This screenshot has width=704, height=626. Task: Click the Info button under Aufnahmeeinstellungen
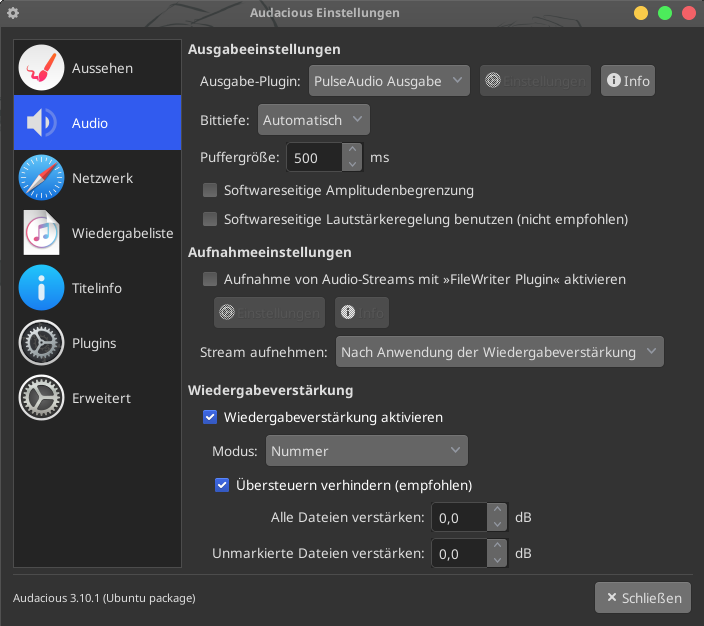362,313
